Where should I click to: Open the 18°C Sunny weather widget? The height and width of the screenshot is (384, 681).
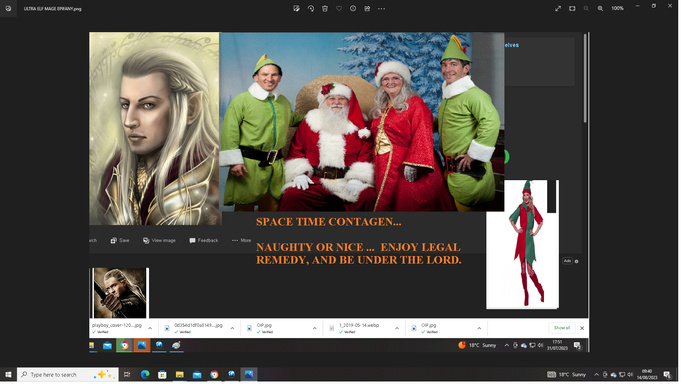point(567,374)
